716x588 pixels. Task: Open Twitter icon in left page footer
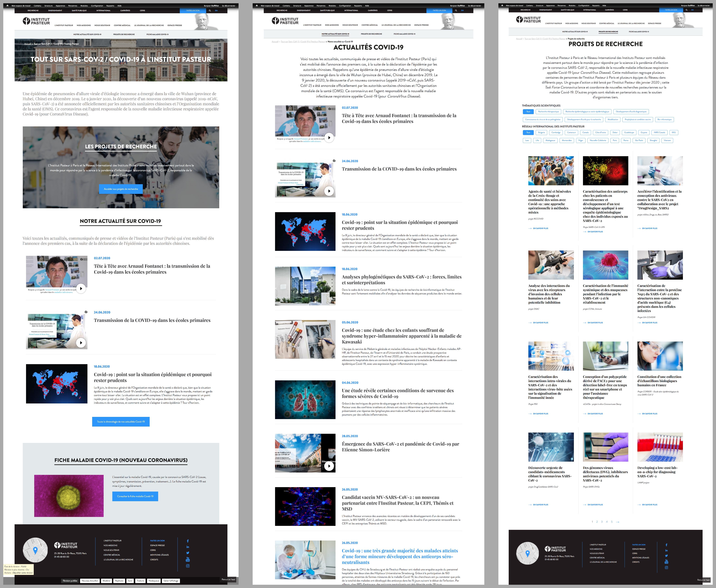pos(188,553)
